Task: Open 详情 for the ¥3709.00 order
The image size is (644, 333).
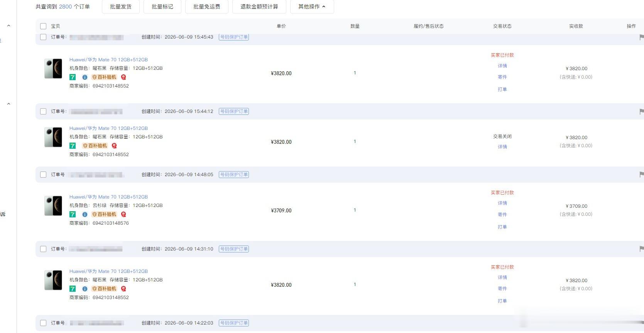Action: click(502, 203)
